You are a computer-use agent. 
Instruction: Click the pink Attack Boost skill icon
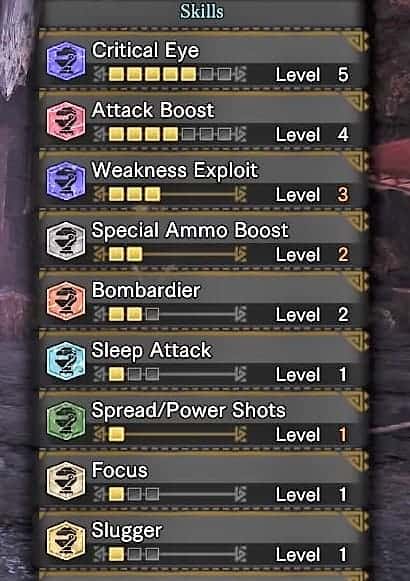coord(66,121)
